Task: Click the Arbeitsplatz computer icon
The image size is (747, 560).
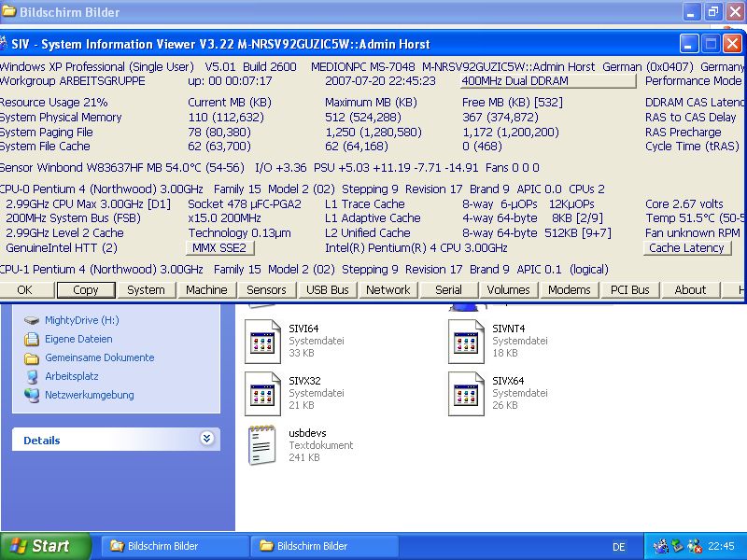Action: click(32, 377)
